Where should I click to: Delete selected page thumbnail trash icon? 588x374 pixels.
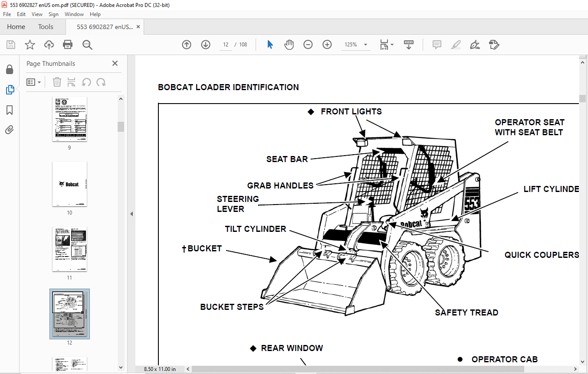coord(57,82)
